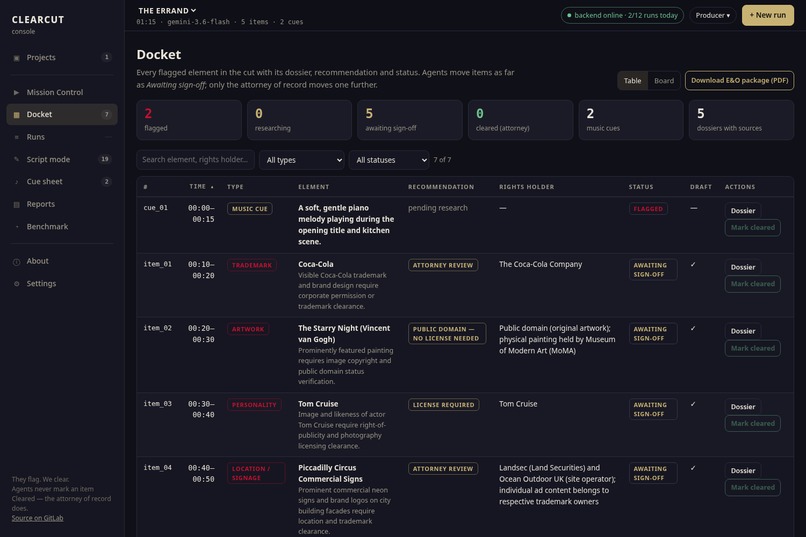The image size is (806, 537).
Task: Click the LICENSE REQUIRED recommendation badge
Action: click(x=444, y=405)
